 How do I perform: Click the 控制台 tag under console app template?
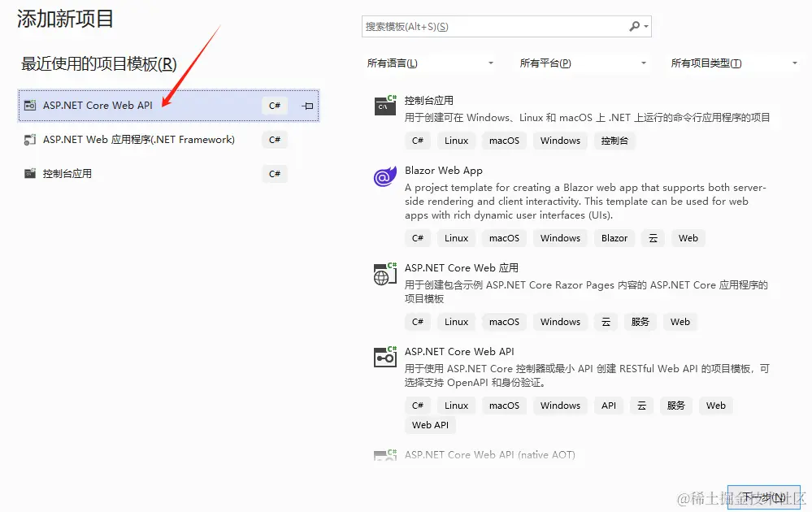tap(614, 141)
